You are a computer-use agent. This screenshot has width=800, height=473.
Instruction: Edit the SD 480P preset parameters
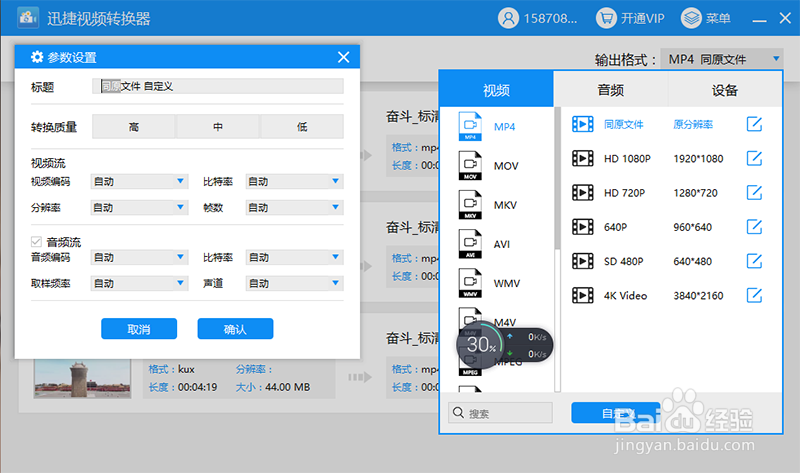pyautogui.click(x=754, y=261)
